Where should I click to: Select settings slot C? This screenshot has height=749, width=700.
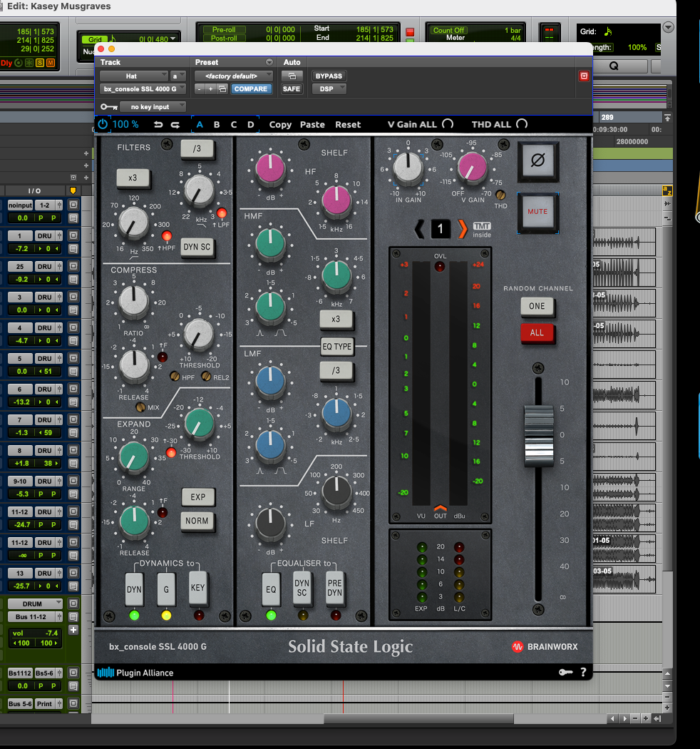[x=234, y=125]
